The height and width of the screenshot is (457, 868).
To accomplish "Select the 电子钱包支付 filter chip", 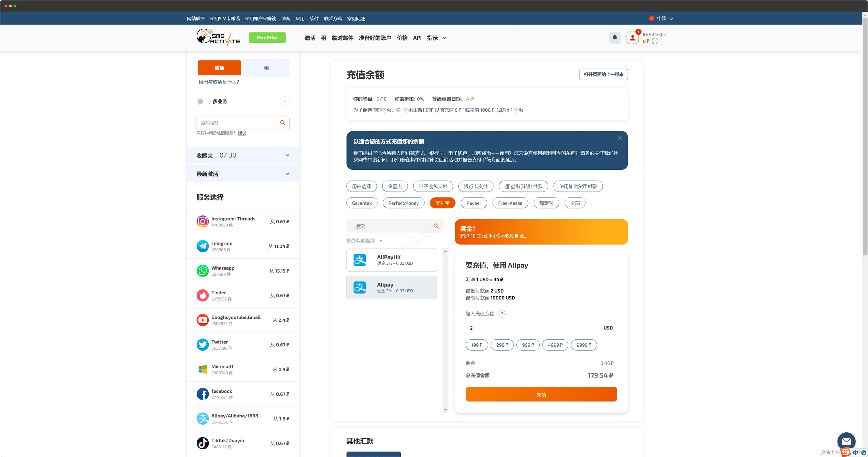I will pos(433,186).
